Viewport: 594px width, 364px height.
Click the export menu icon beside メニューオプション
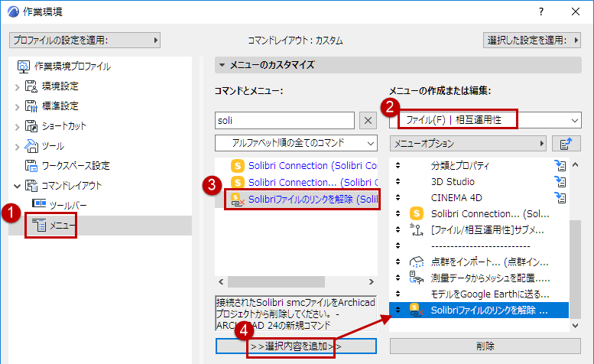tap(566, 144)
